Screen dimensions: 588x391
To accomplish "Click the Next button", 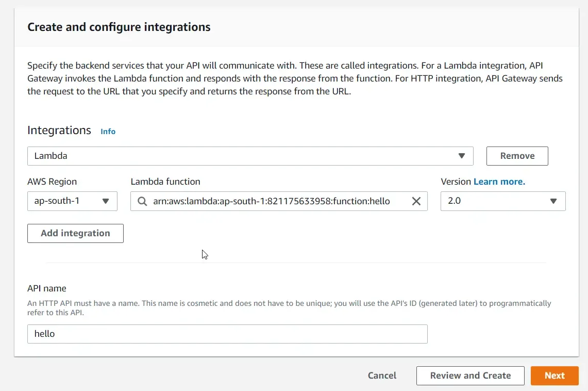I will 555,376.
